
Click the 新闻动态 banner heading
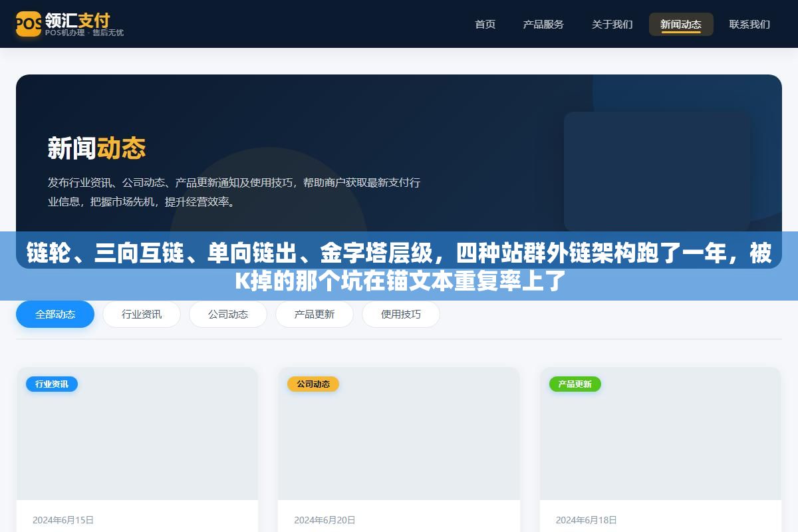pyautogui.click(x=96, y=148)
